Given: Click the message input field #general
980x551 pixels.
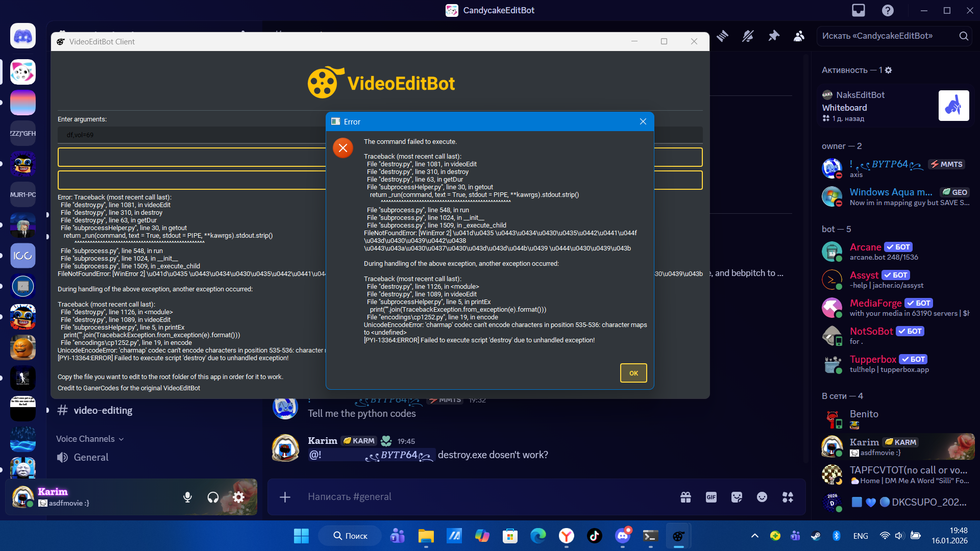Looking at the screenshot, I should 459,497.
